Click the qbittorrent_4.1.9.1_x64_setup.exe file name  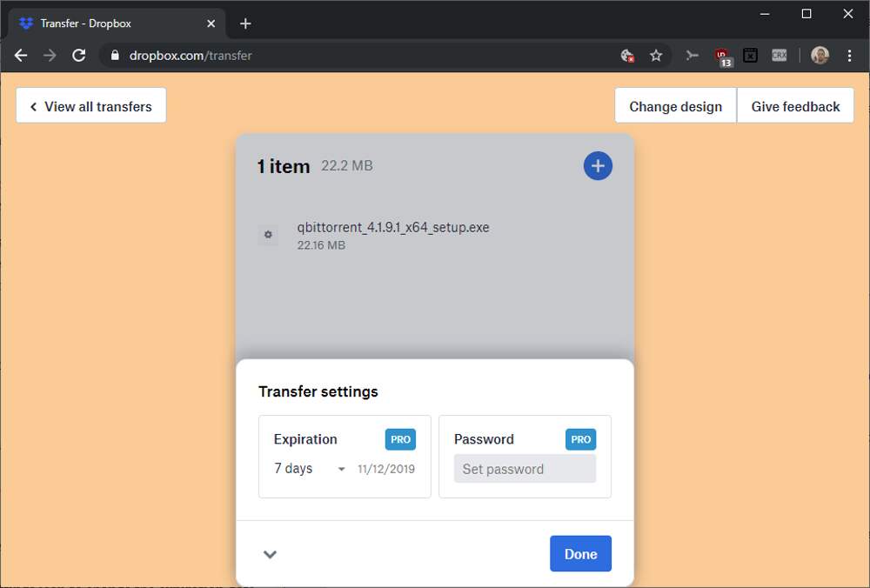393,227
